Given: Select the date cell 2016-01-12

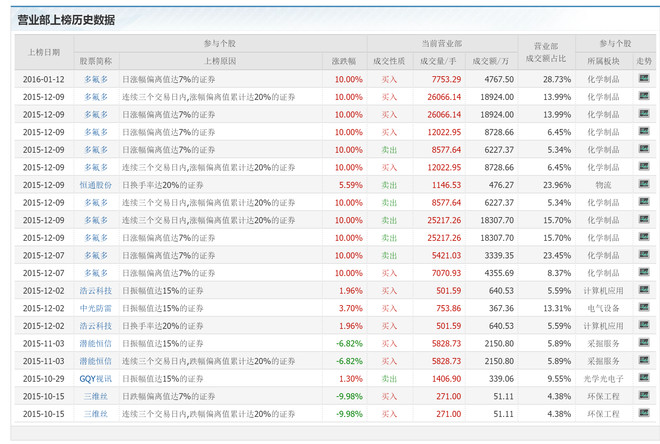Looking at the screenshot, I should 44,79.
